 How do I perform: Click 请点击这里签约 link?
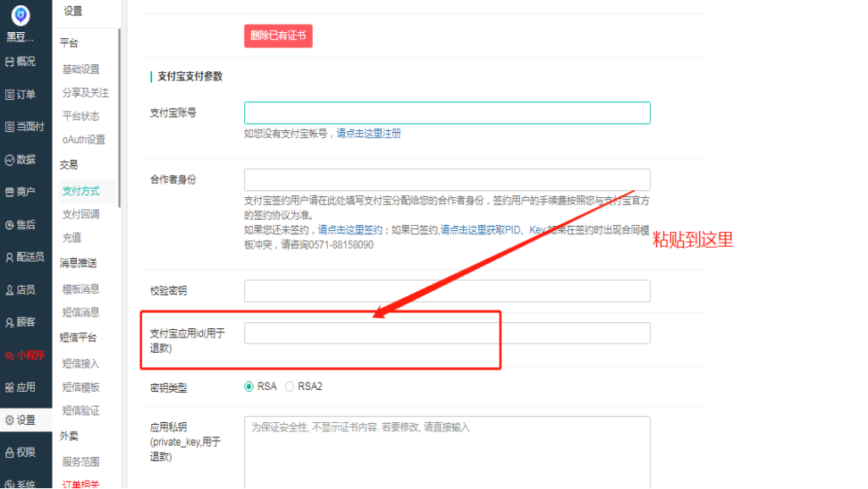[350, 230]
